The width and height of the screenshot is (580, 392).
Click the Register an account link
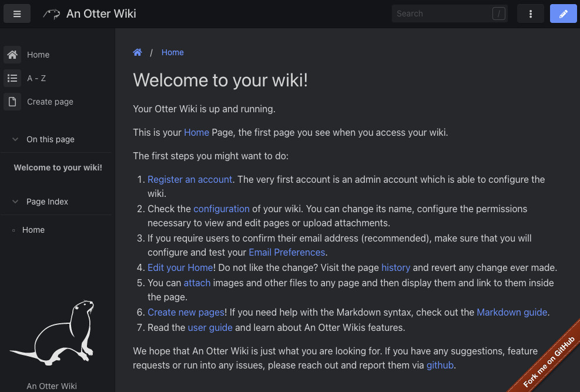190,179
